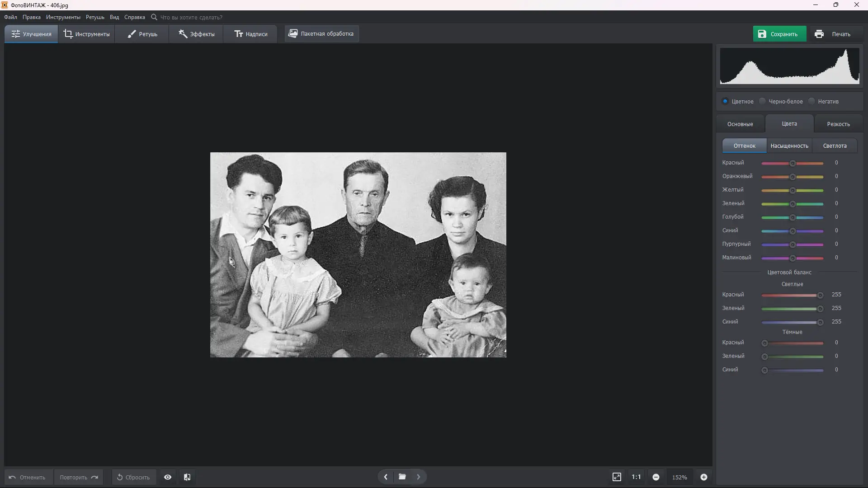Click the fit-to-screen icon
The height and width of the screenshot is (488, 868).
(617, 477)
